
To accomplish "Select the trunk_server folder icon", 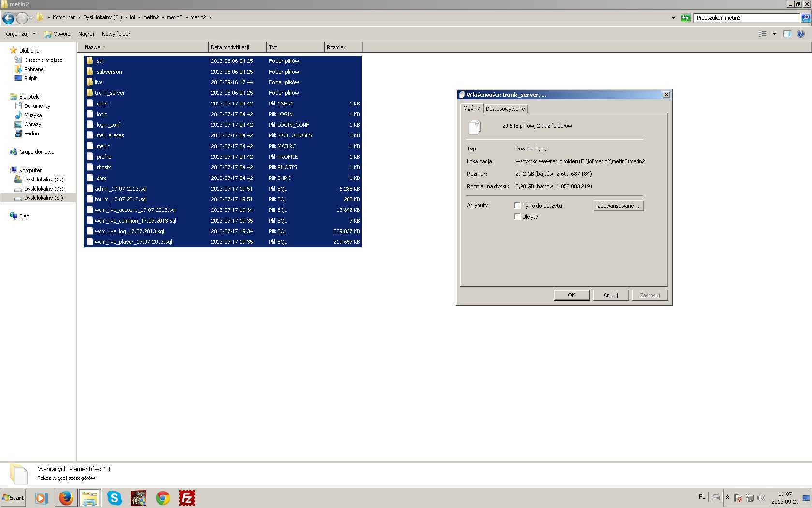I will pyautogui.click(x=89, y=93).
